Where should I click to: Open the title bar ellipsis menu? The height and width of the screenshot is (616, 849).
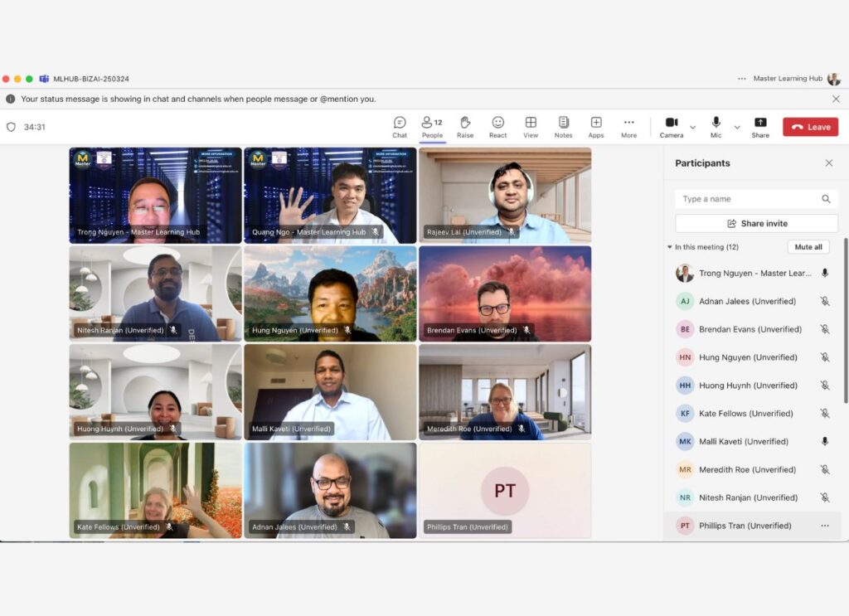(742, 79)
